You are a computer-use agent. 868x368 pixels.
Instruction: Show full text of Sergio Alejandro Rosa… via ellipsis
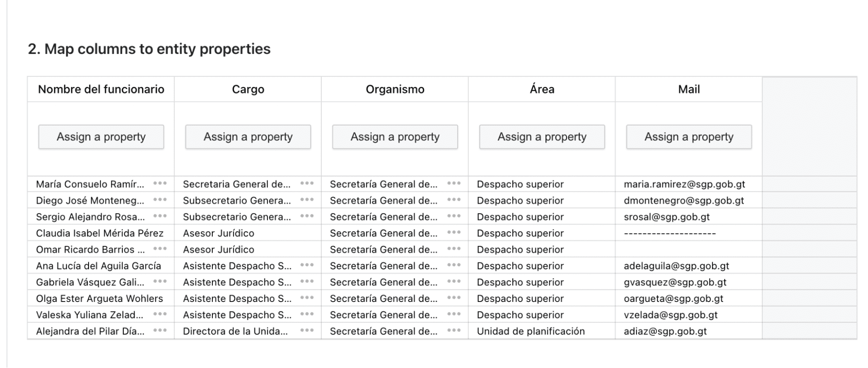pyautogui.click(x=160, y=216)
